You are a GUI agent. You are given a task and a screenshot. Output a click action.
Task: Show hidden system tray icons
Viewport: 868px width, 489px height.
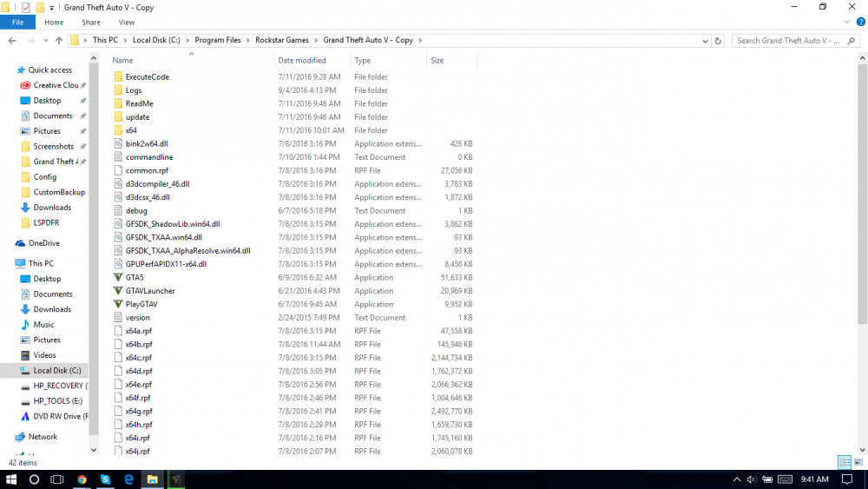pos(737,479)
